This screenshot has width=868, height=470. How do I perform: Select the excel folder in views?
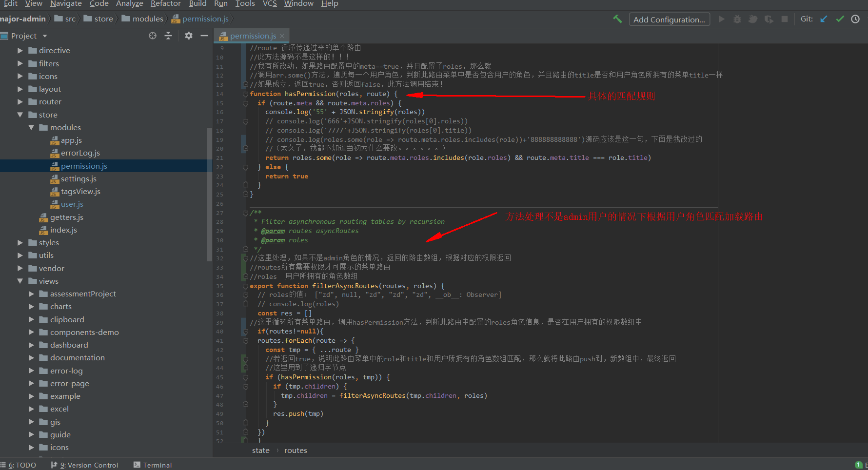59,409
